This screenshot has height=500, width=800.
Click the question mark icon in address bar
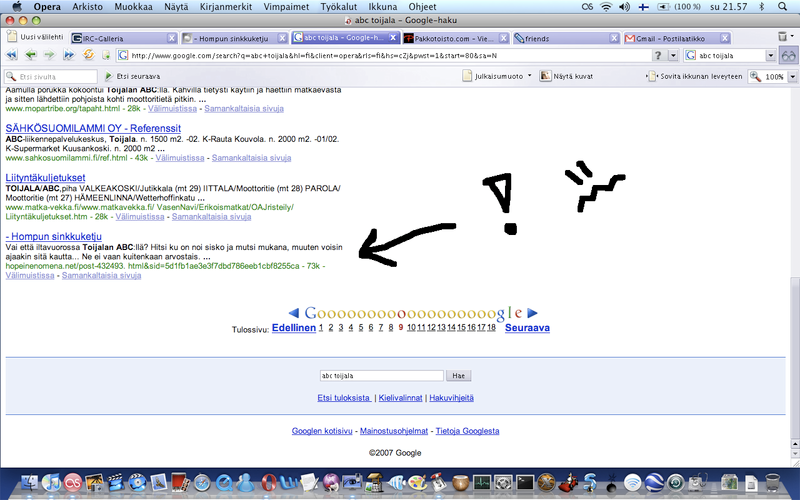pyautogui.click(x=658, y=55)
